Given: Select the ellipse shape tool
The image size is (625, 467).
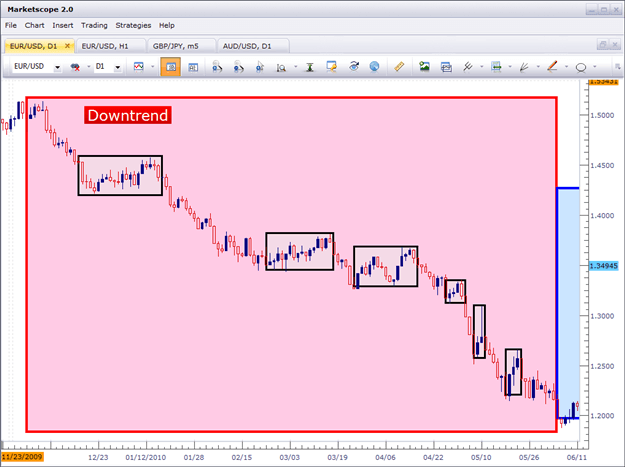Looking at the screenshot, I should coord(581,67).
